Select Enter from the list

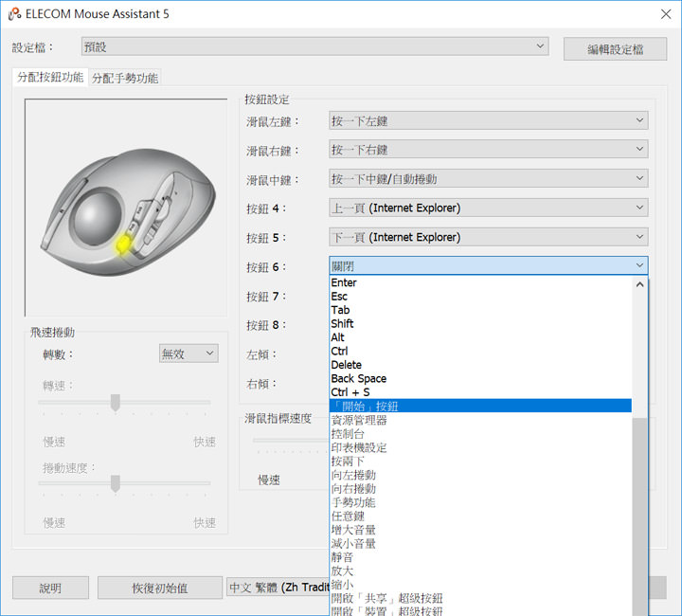pos(480,282)
